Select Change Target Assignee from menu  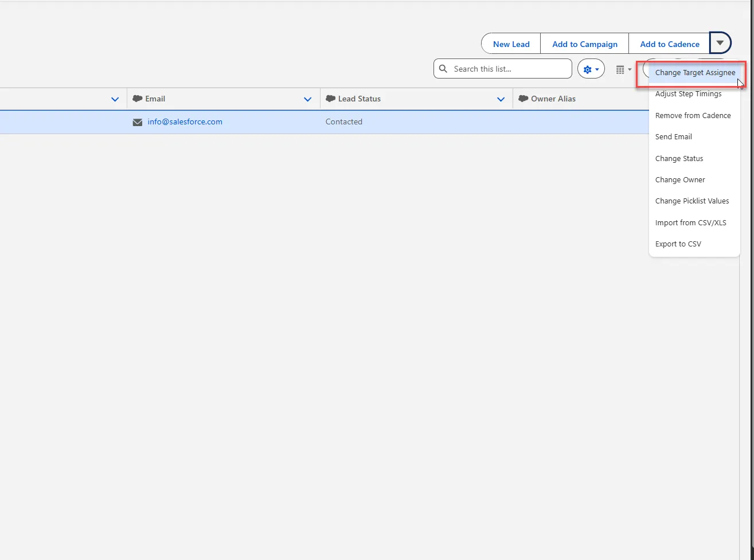tap(695, 73)
